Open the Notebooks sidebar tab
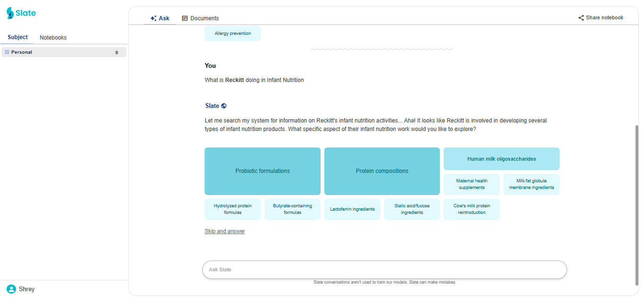644x302 pixels. 53,38
